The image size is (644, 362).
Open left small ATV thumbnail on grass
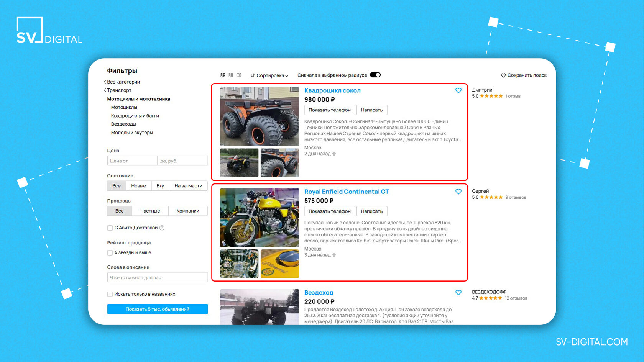coord(239,163)
